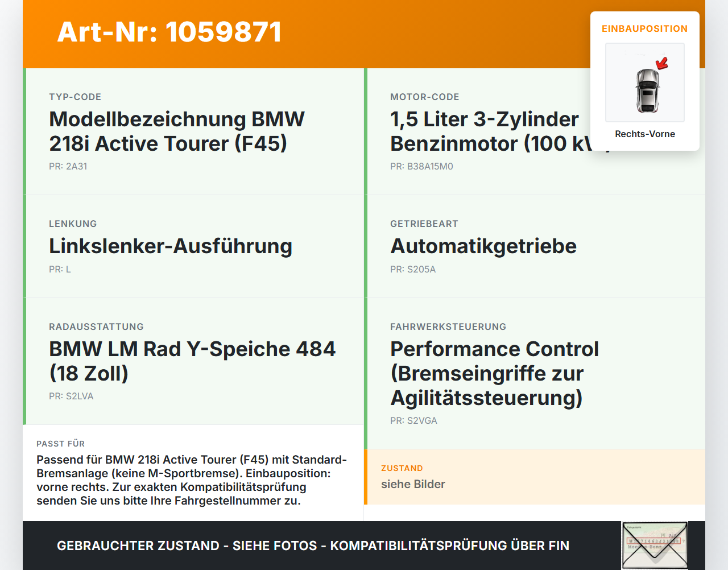Click BMW LM Rad Y-Speiche 484 text
The image size is (728, 570).
(192, 361)
